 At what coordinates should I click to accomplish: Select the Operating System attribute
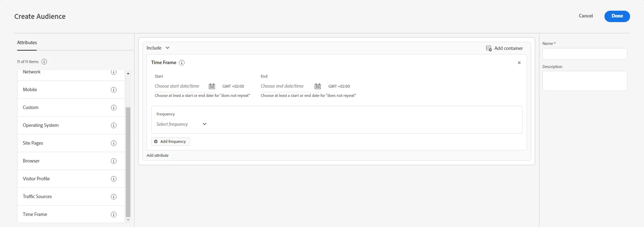click(x=71, y=125)
